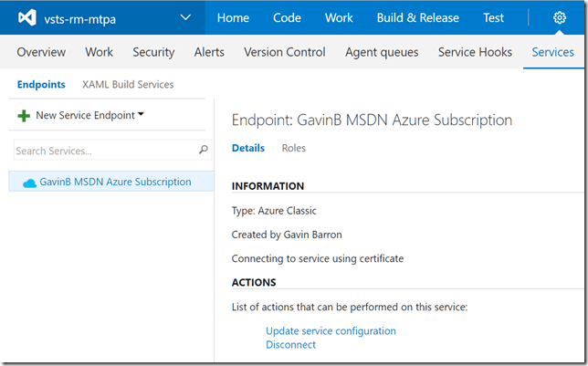Screen dimensions: 588x366
Task: Switch to XAML Build Services tab
Action: click(128, 85)
